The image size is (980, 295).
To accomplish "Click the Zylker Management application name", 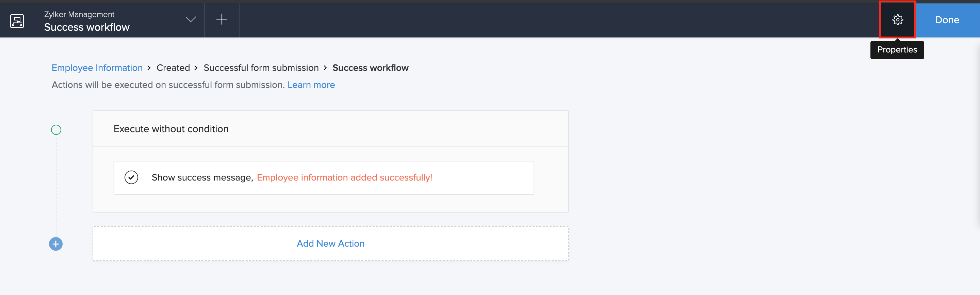I will point(79,14).
